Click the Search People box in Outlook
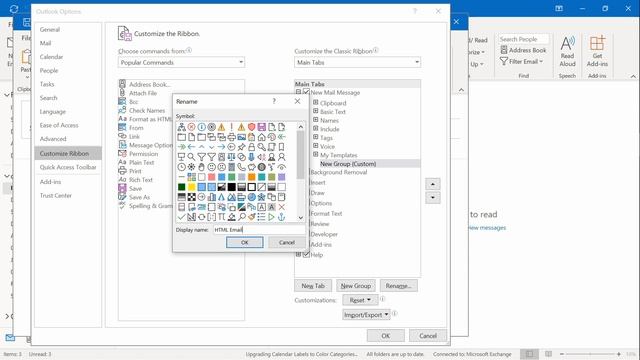 coord(523,39)
